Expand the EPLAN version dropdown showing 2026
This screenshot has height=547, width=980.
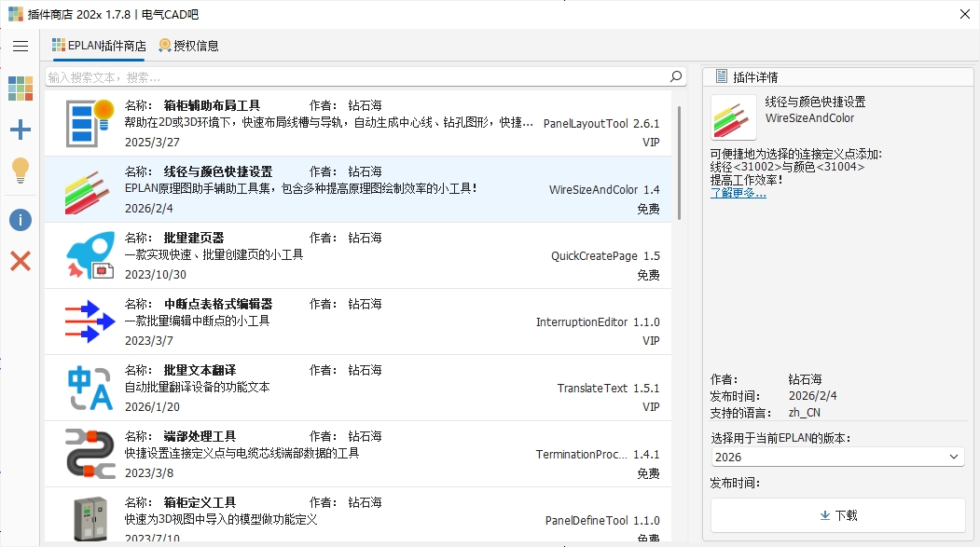click(x=836, y=457)
